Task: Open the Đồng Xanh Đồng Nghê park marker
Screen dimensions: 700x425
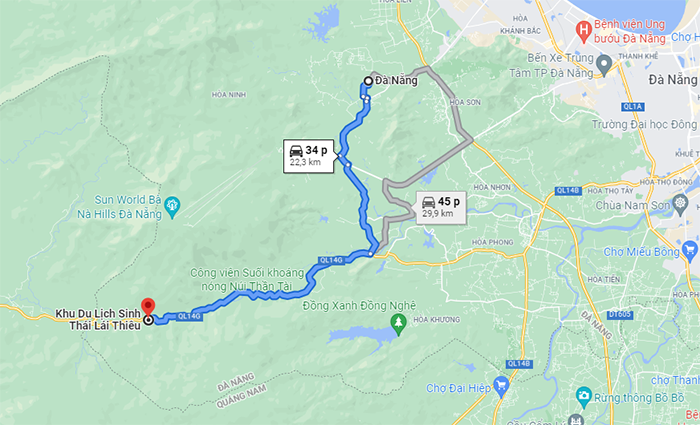Action: click(x=398, y=325)
